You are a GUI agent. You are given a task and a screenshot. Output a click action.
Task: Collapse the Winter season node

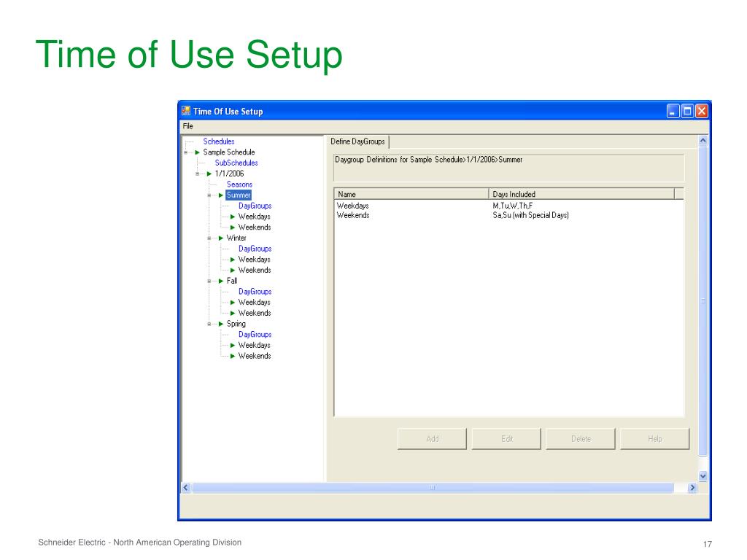click(x=209, y=238)
